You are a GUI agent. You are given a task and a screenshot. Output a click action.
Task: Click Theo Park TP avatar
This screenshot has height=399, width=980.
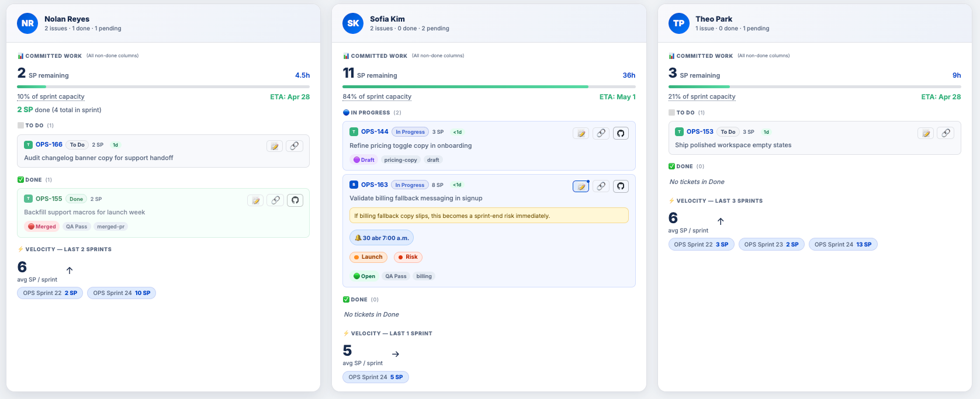pyautogui.click(x=678, y=23)
